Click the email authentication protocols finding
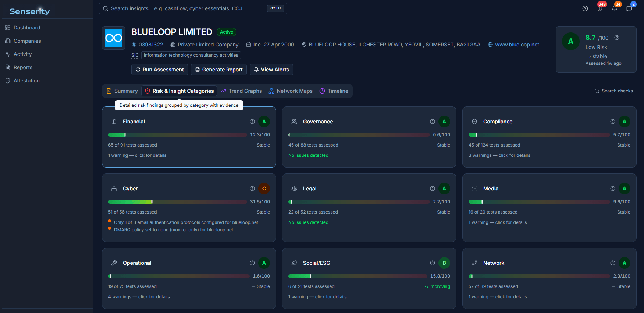 (x=186, y=222)
